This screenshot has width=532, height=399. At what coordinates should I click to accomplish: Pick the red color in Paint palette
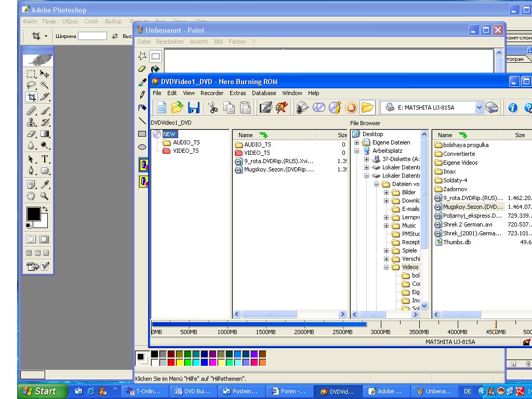click(171, 362)
